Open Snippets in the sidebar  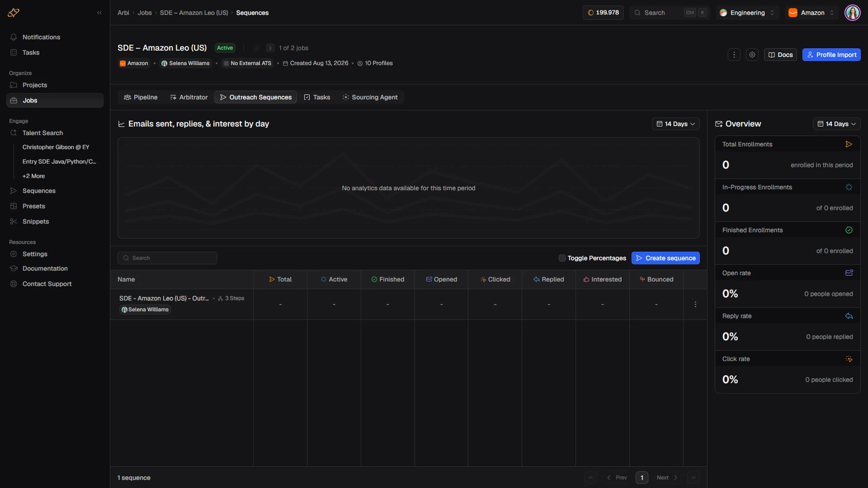point(55,222)
